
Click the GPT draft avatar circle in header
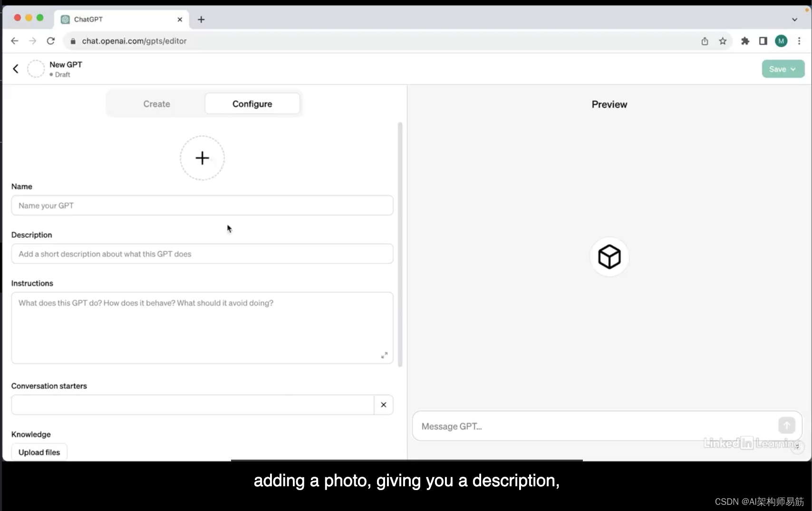pos(36,69)
